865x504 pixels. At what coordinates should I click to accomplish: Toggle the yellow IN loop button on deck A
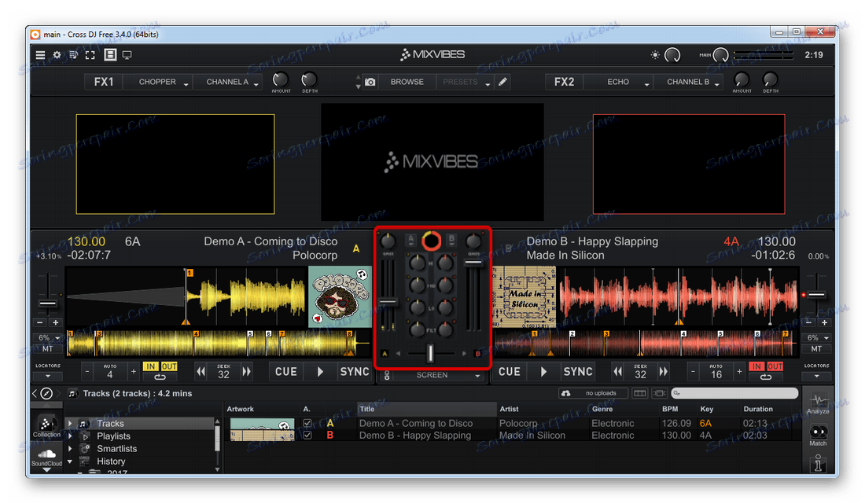(150, 366)
